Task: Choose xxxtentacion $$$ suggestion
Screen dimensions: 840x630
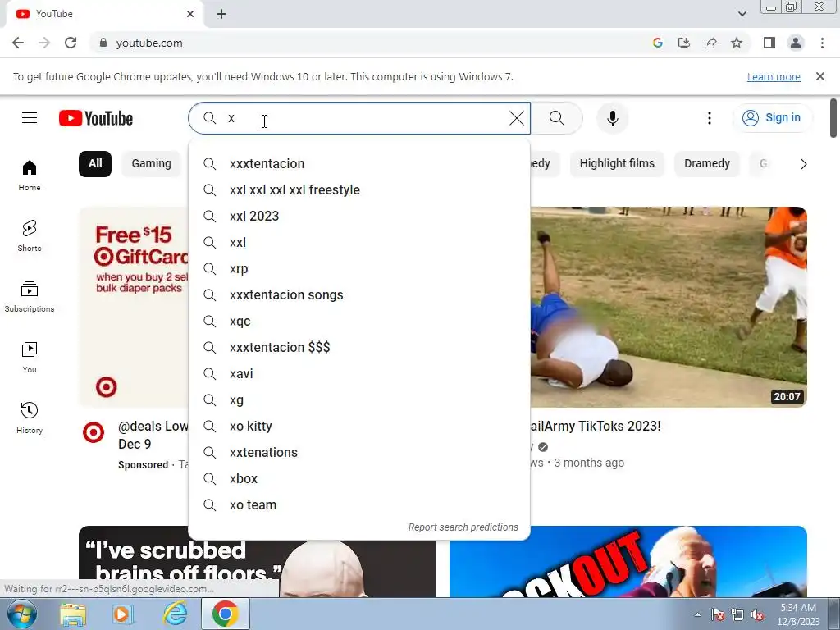Action: pyautogui.click(x=359, y=347)
